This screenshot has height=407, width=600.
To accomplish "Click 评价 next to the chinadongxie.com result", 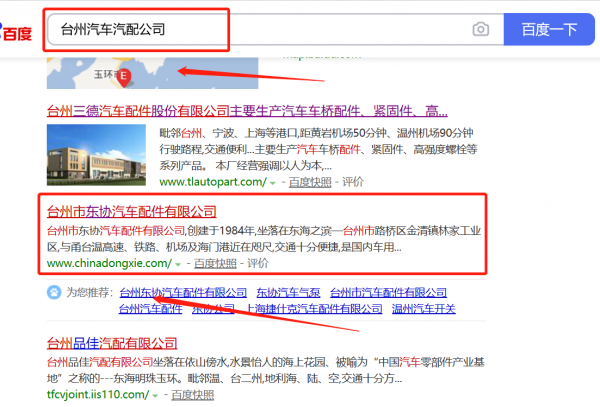I will click(x=256, y=263).
